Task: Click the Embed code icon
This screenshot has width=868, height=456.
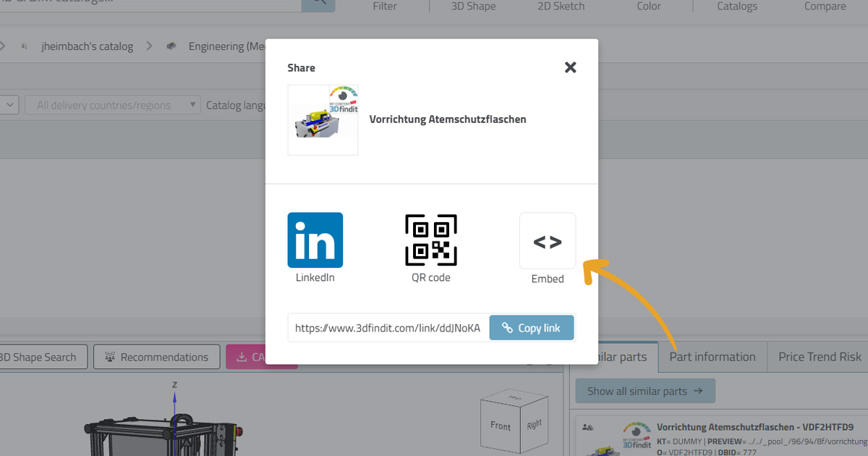Action: (x=548, y=241)
